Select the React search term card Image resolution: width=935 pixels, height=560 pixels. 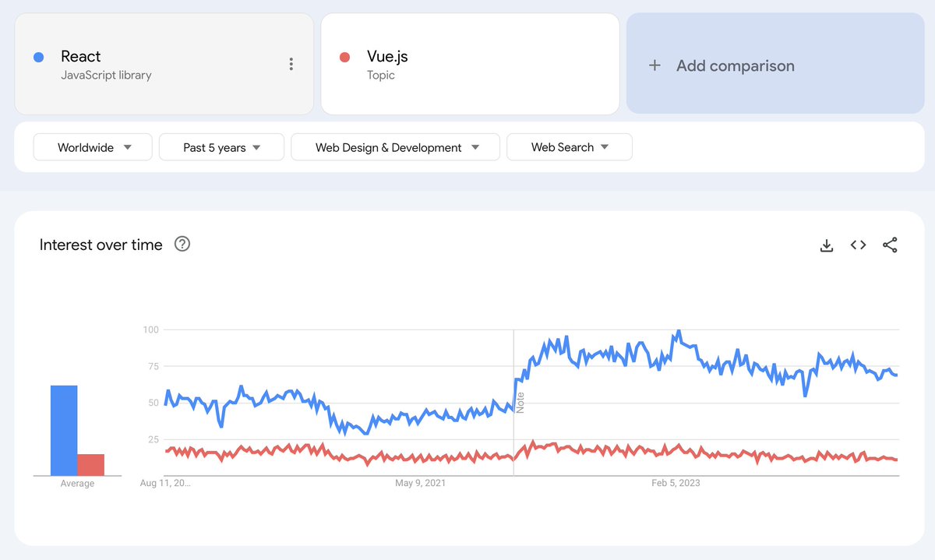(164, 65)
